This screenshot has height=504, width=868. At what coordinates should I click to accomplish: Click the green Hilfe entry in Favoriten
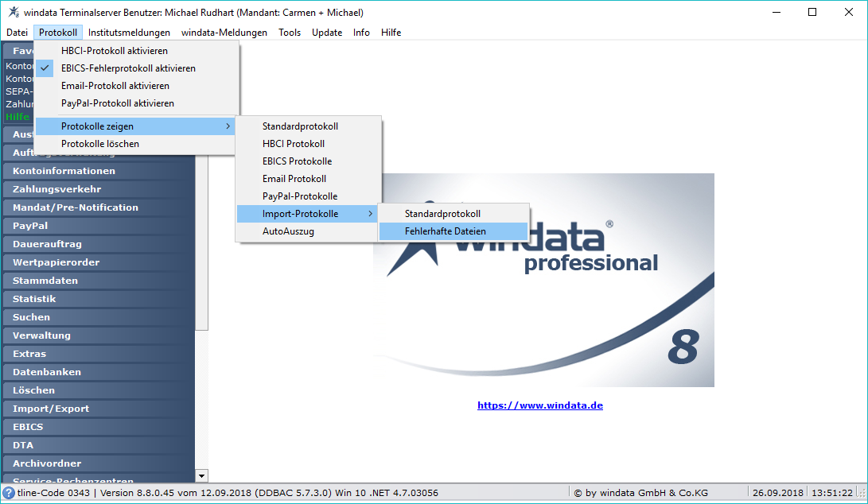click(x=18, y=117)
